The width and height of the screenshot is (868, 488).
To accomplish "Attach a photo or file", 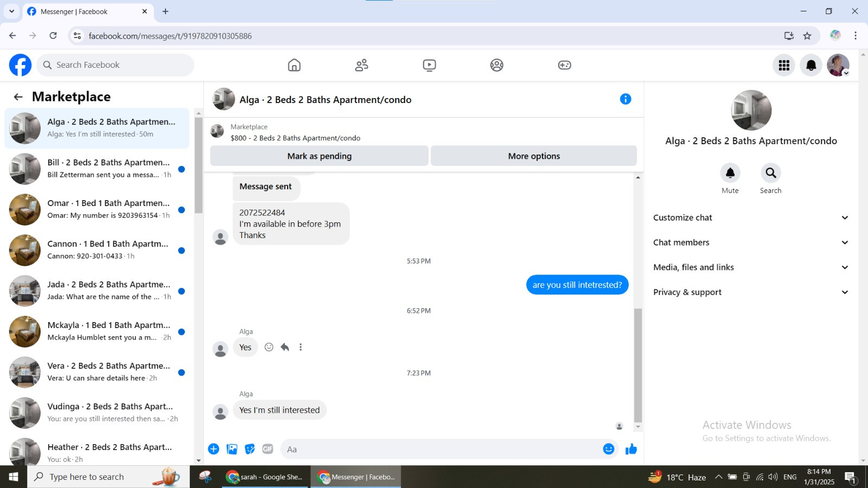I will click(232, 449).
